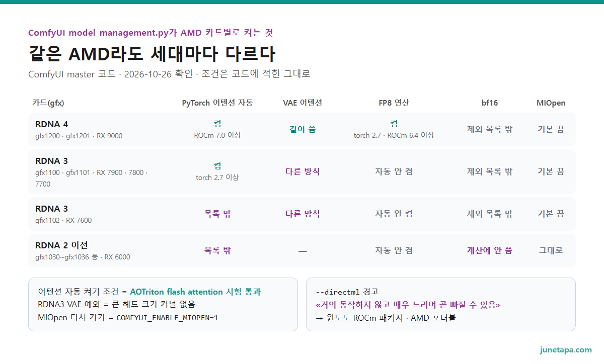This screenshot has width=604, height=364.
Task: Click the '계산에 안 씀' cell
Action: pos(490,250)
